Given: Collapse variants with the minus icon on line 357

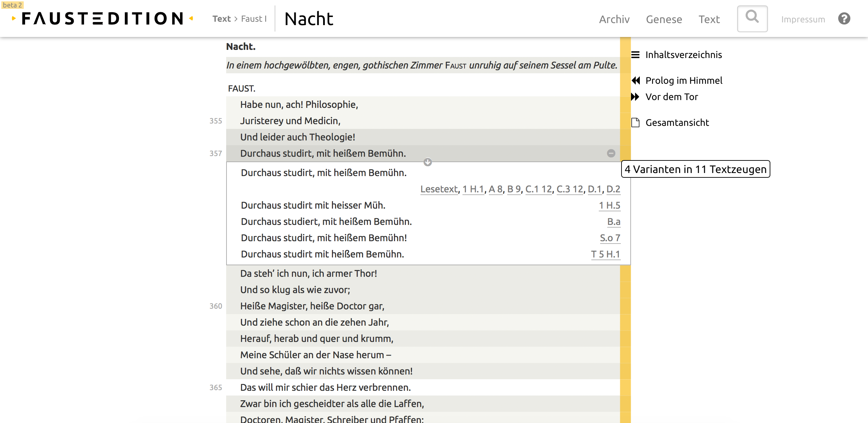Looking at the screenshot, I should [611, 153].
